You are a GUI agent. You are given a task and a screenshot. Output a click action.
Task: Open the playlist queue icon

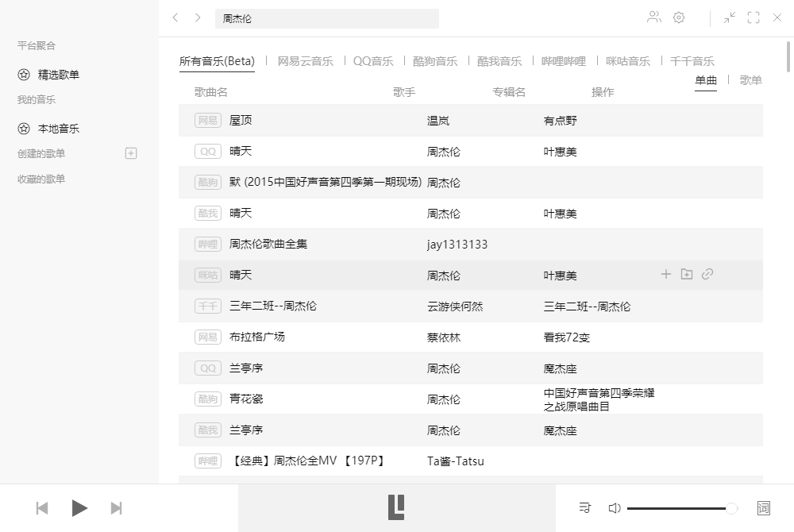tap(584, 507)
